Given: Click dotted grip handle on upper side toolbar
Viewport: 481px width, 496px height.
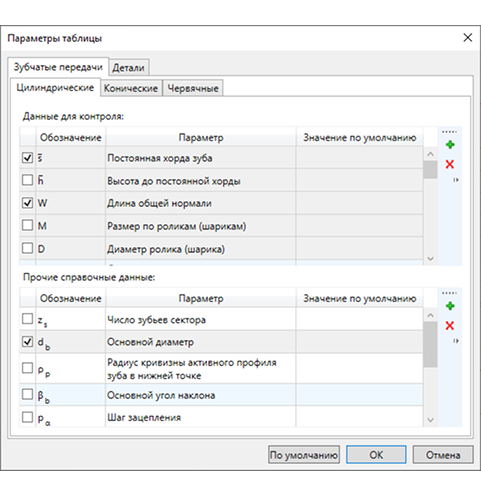Looking at the screenshot, I should pyautogui.click(x=449, y=132).
